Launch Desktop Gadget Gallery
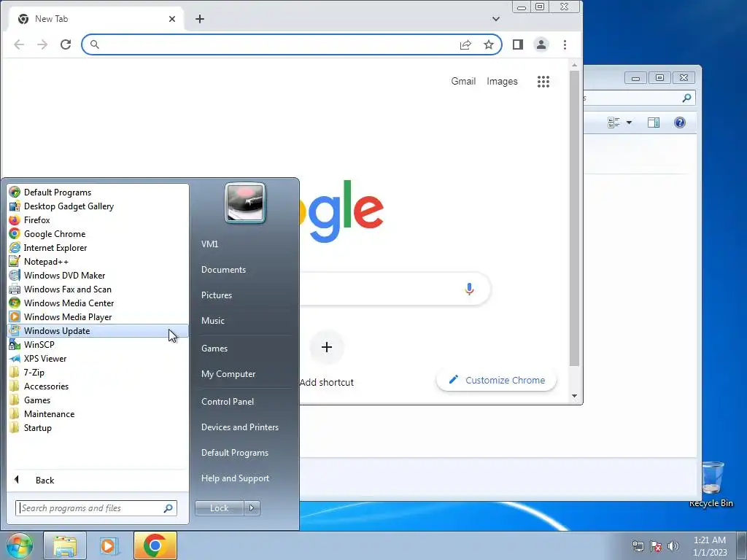This screenshot has width=747, height=560. click(x=98, y=206)
